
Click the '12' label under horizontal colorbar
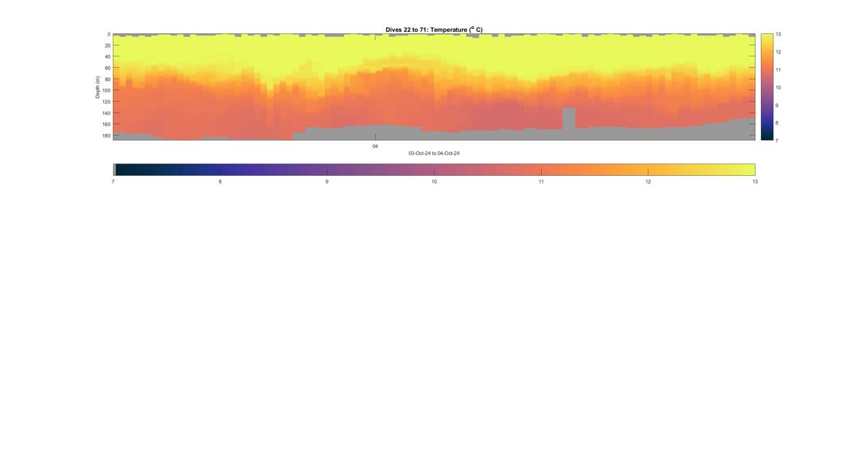[x=648, y=182]
